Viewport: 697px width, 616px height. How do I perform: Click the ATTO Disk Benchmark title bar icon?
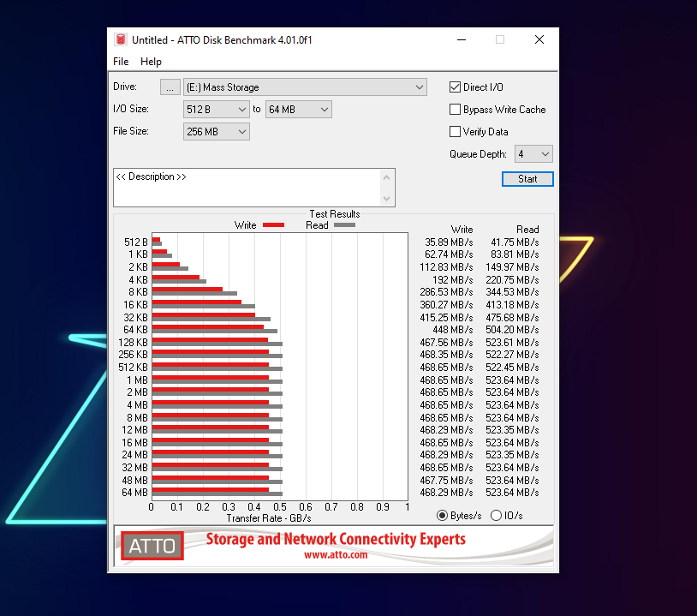(x=121, y=39)
